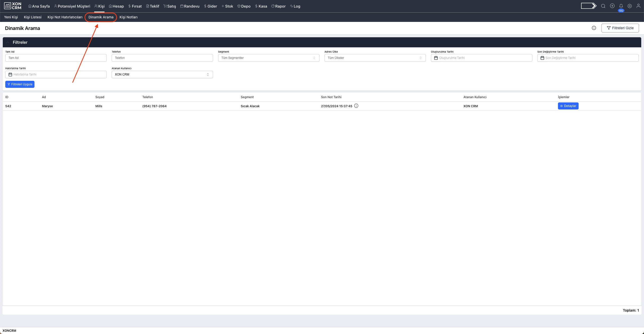Click the XON CRM logo
Image resolution: width=644 pixels, height=334 pixels.
pos(13,6)
